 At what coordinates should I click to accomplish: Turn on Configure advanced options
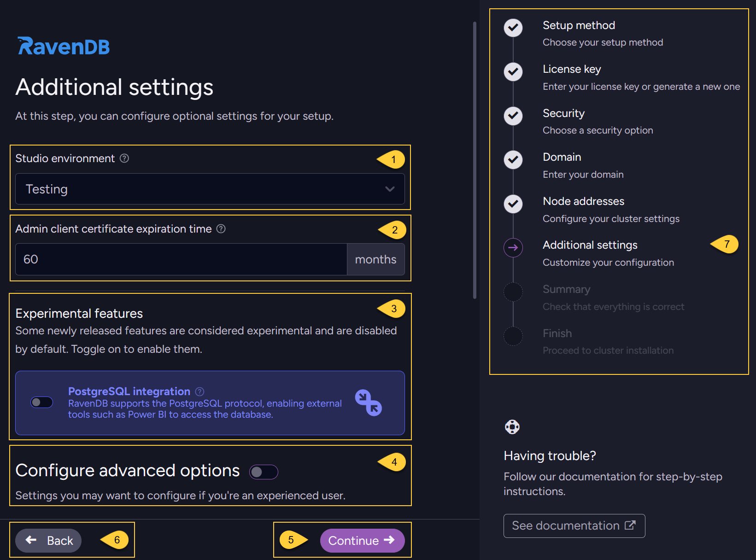click(x=264, y=472)
